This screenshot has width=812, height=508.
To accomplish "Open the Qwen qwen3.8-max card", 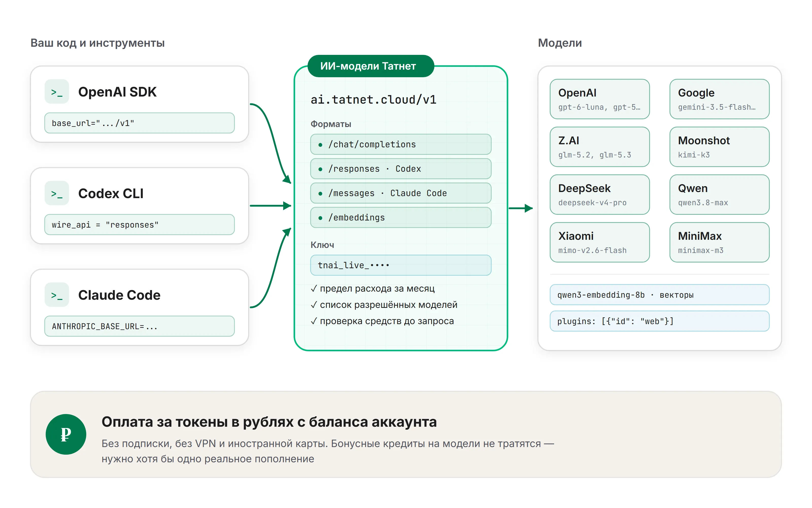I will tap(719, 195).
